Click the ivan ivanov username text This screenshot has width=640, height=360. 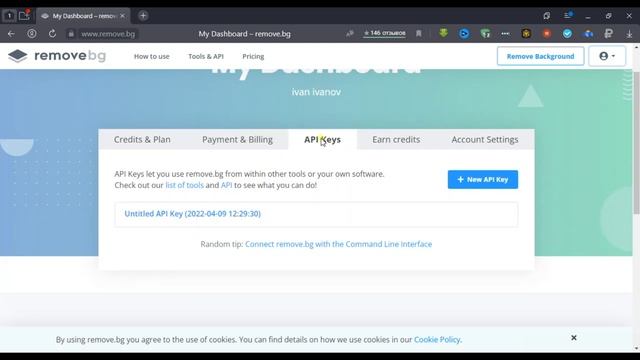(x=316, y=92)
